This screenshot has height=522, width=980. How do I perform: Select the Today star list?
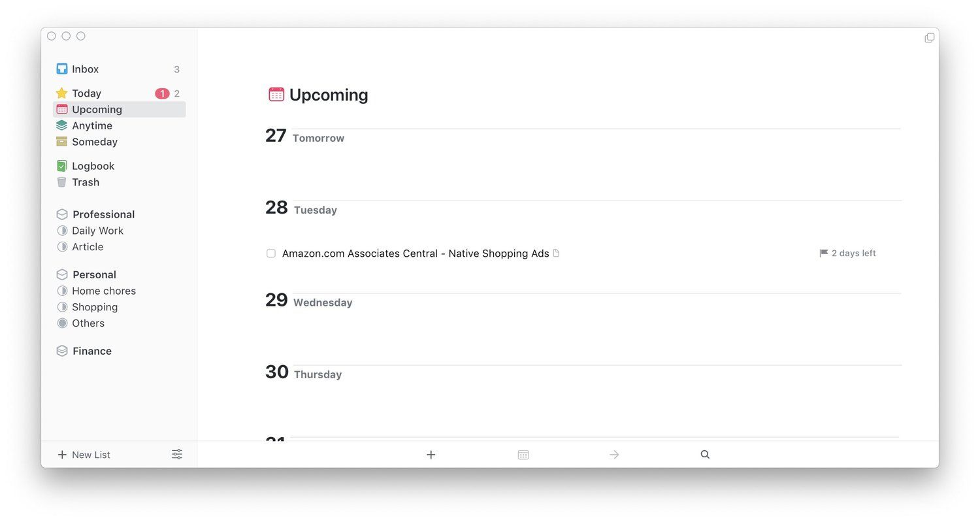pos(86,93)
